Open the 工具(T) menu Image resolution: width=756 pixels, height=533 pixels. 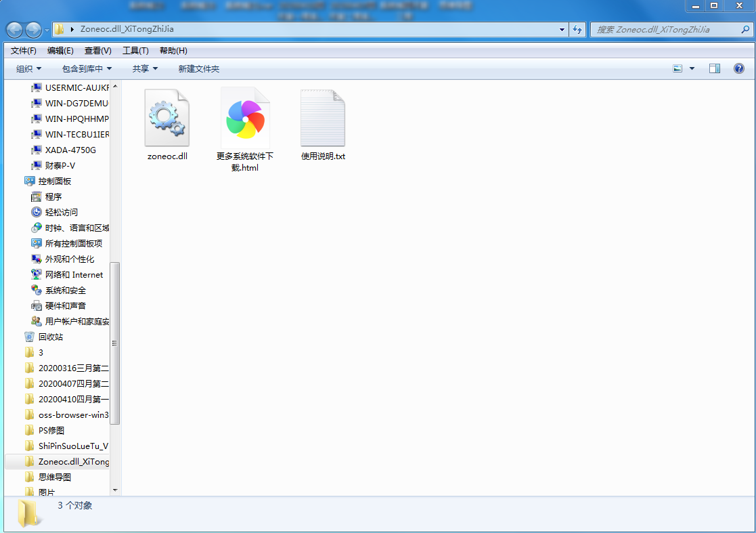pyautogui.click(x=135, y=51)
